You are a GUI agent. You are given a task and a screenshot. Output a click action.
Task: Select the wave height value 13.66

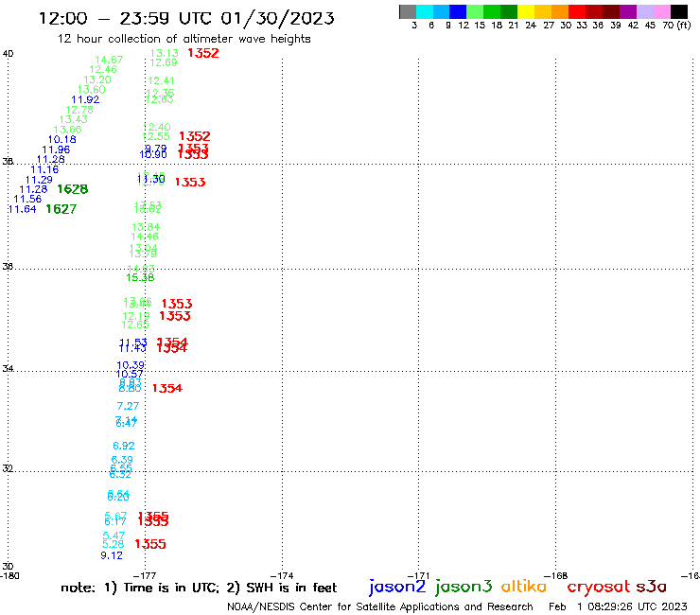pos(67,130)
